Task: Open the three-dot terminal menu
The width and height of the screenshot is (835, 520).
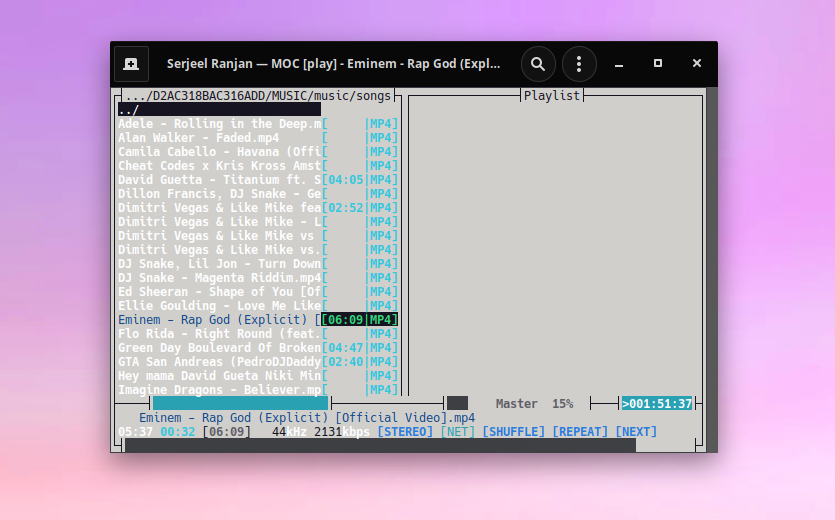Action: tap(579, 64)
